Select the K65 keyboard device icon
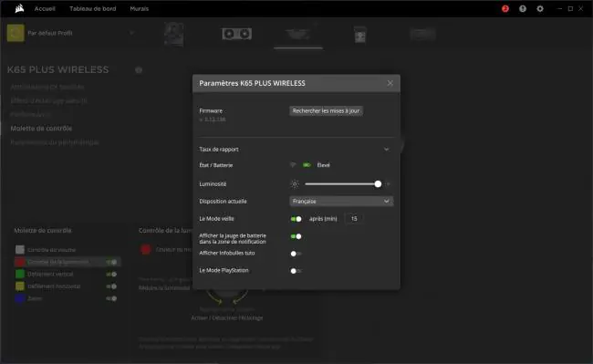The height and width of the screenshot is (364, 593). click(x=298, y=35)
